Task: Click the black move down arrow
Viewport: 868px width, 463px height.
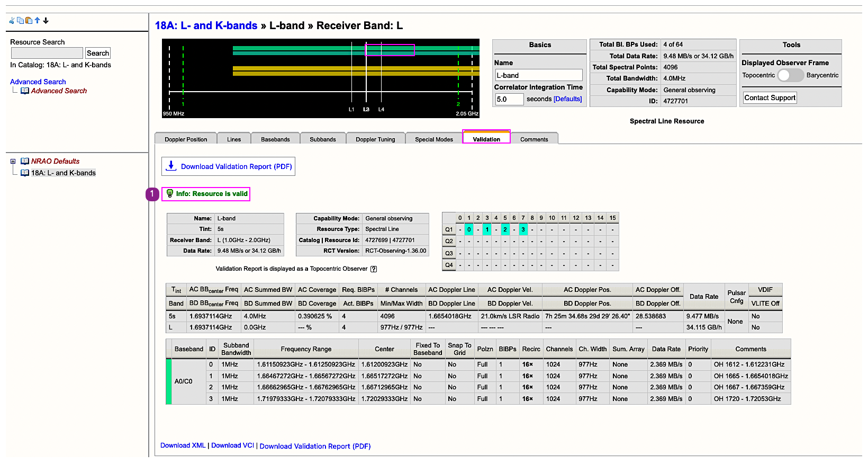Action: click(46, 21)
